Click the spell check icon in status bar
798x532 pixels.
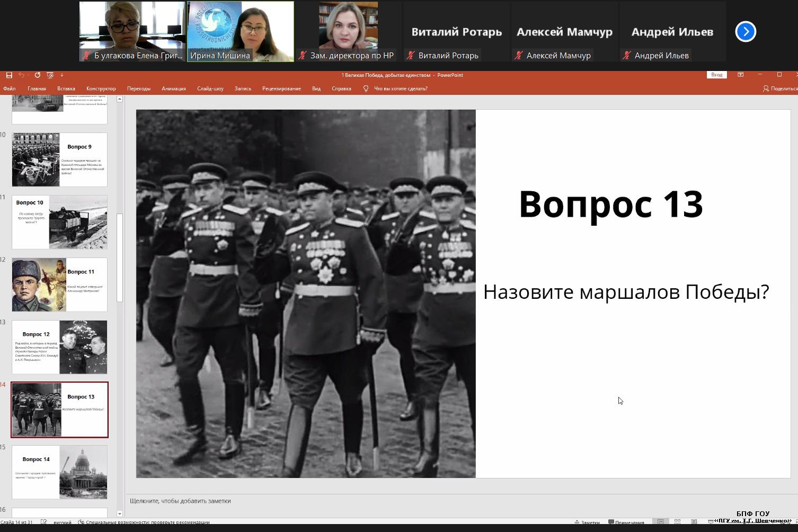point(43,522)
